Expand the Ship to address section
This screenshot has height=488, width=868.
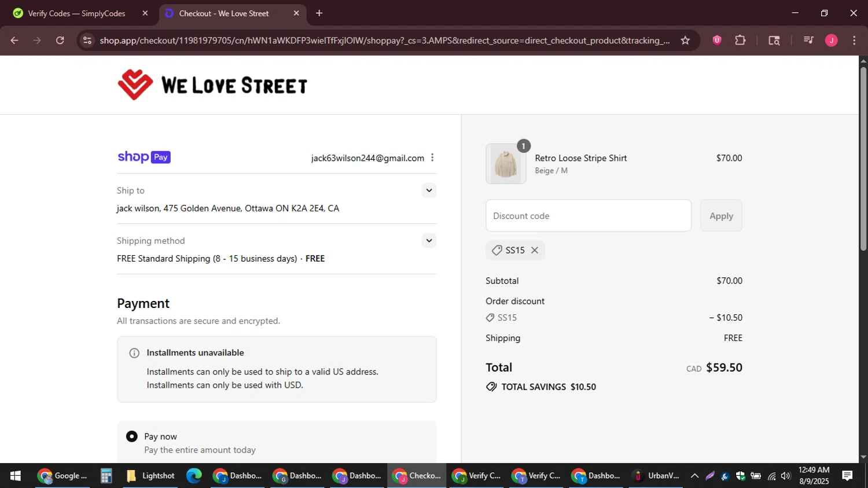pos(429,190)
